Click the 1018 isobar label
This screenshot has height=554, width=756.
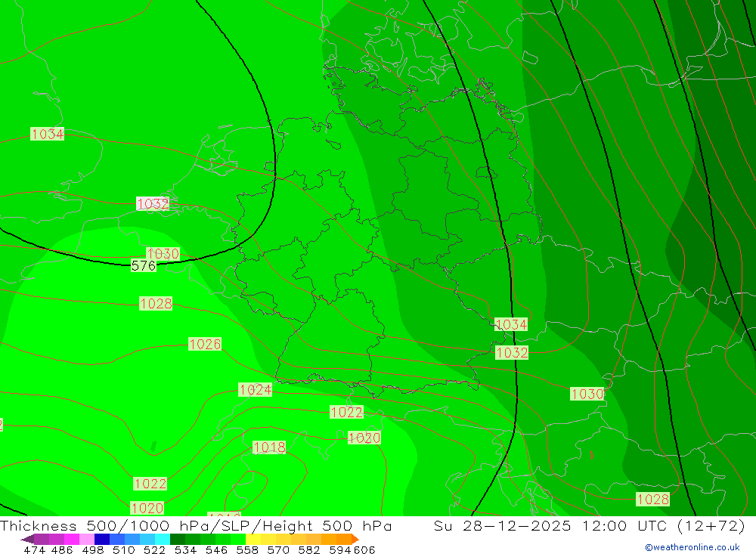pyautogui.click(x=269, y=447)
